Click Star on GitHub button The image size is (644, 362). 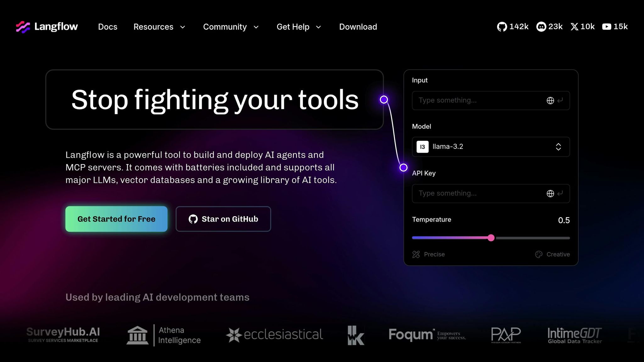point(223,219)
